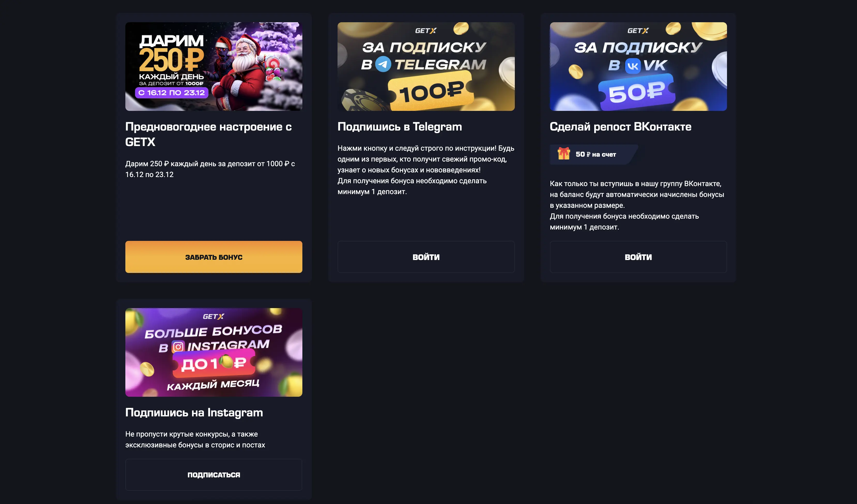Image resolution: width=857 pixels, height=504 pixels.
Task: Click the Telegram logo icon in the banner
Action: click(383, 64)
